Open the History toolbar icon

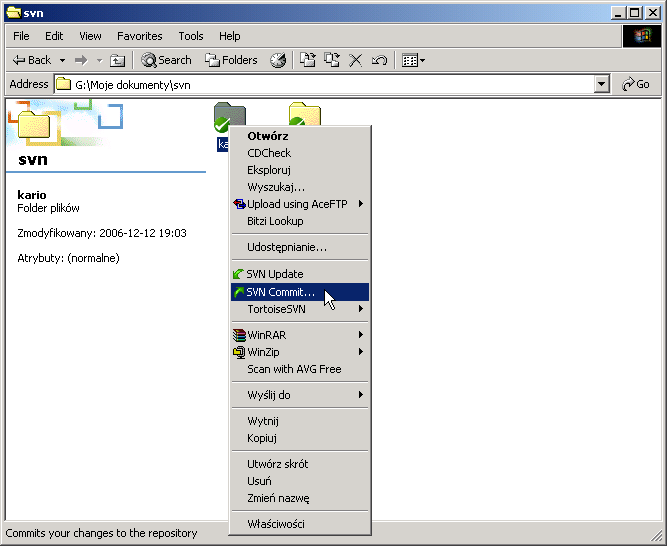[x=278, y=60]
